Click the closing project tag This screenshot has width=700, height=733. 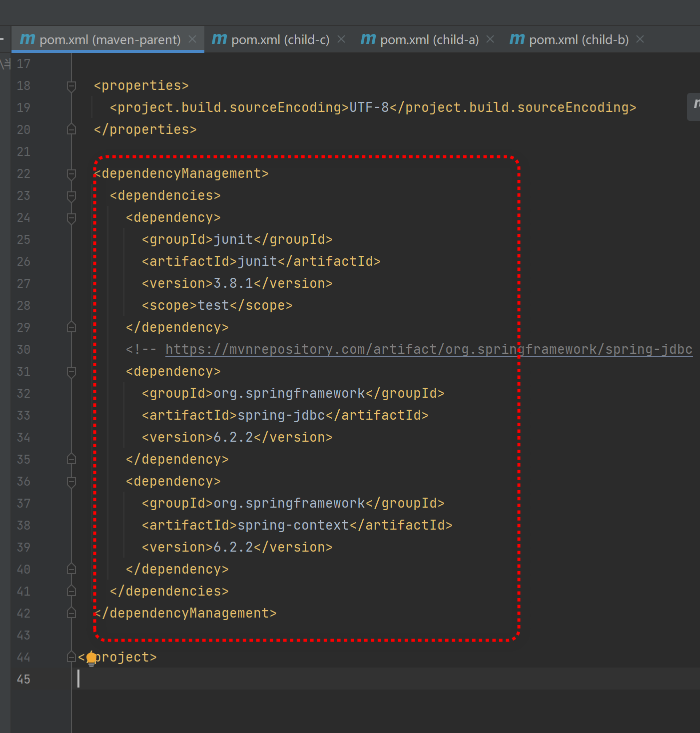click(117, 657)
